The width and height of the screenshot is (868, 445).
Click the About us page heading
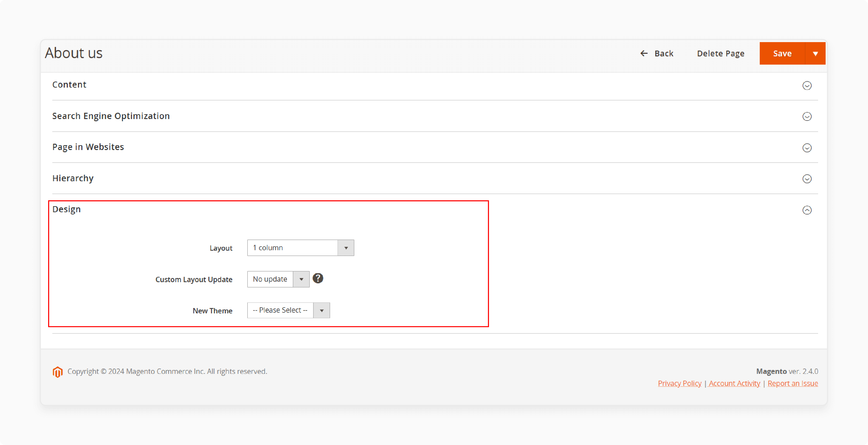coord(73,53)
